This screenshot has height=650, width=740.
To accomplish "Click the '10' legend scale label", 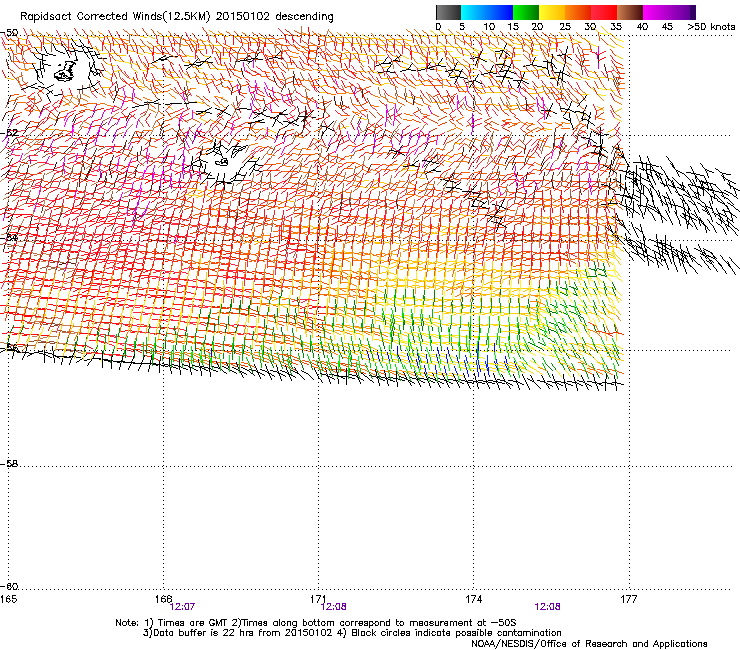I will (x=489, y=27).
